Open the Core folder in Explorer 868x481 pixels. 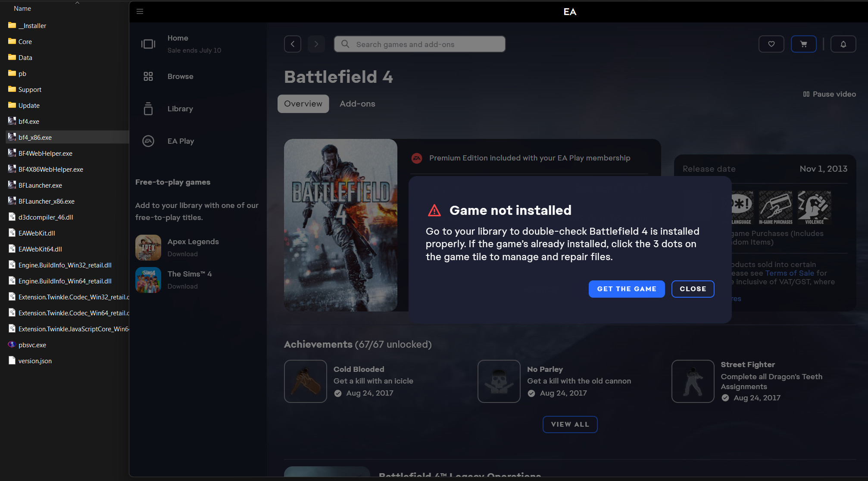pos(25,42)
